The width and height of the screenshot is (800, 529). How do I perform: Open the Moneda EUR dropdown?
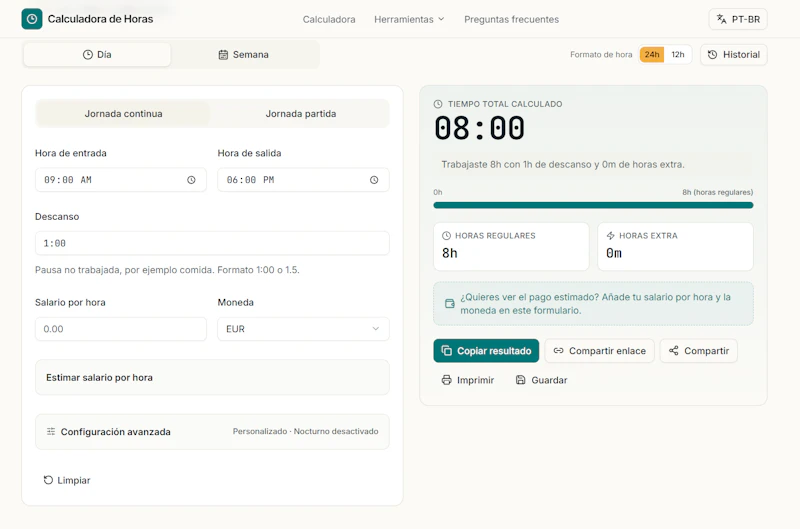point(303,329)
